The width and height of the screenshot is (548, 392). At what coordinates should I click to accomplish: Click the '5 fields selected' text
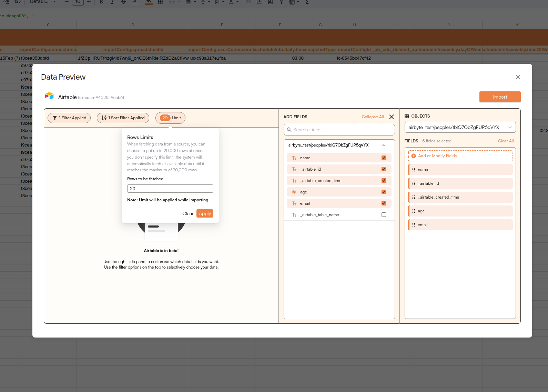tap(437, 141)
